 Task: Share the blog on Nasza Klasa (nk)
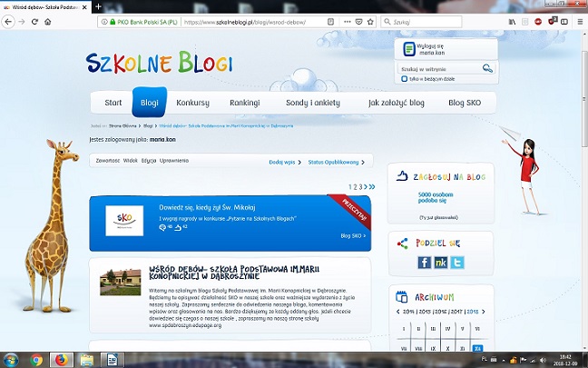[441, 262]
